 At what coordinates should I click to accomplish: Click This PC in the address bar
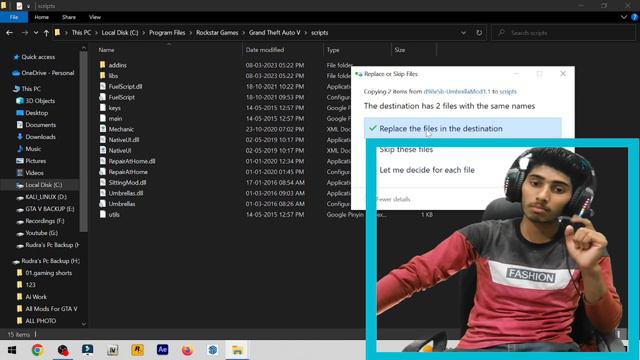pyautogui.click(x=81, y=33)
